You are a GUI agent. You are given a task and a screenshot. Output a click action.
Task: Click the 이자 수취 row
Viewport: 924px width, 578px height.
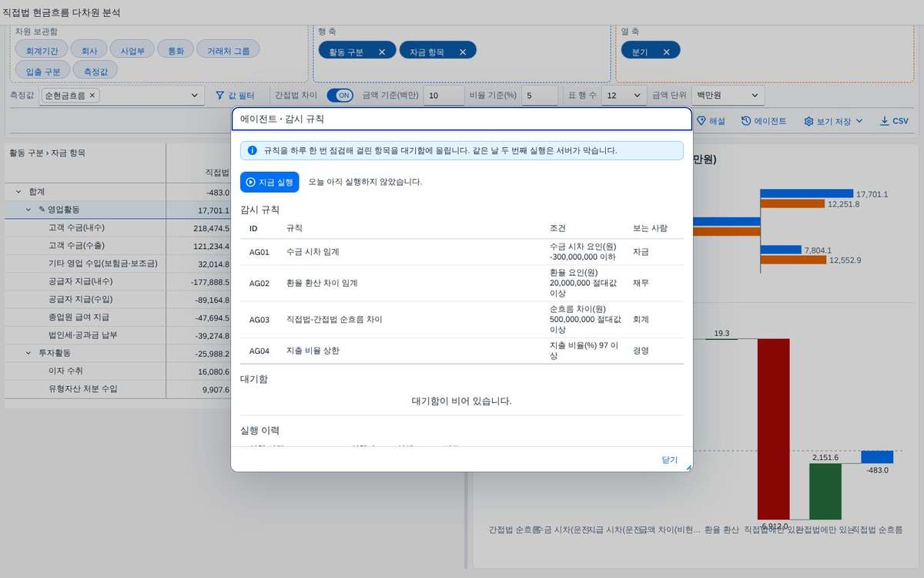click(118, 371)
